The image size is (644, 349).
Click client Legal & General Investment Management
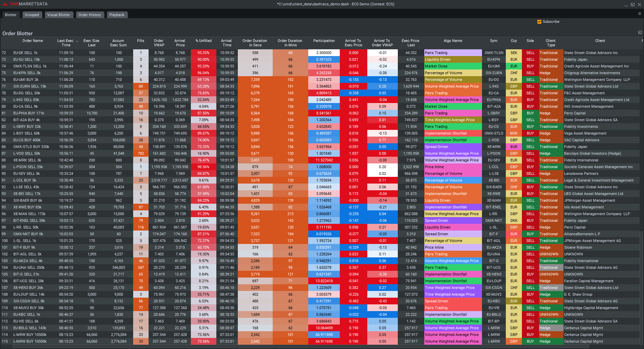click(x=599, y=181)
